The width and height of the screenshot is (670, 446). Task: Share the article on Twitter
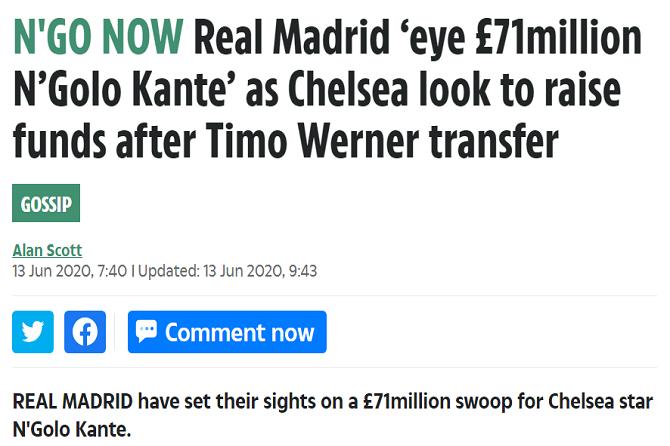pyautogui.click(x=32, y=332)
